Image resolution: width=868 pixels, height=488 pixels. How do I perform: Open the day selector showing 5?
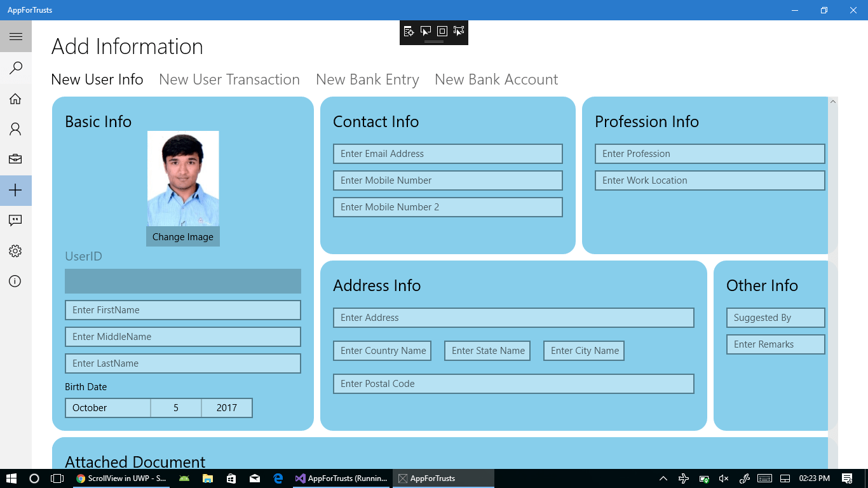point(176,407)
